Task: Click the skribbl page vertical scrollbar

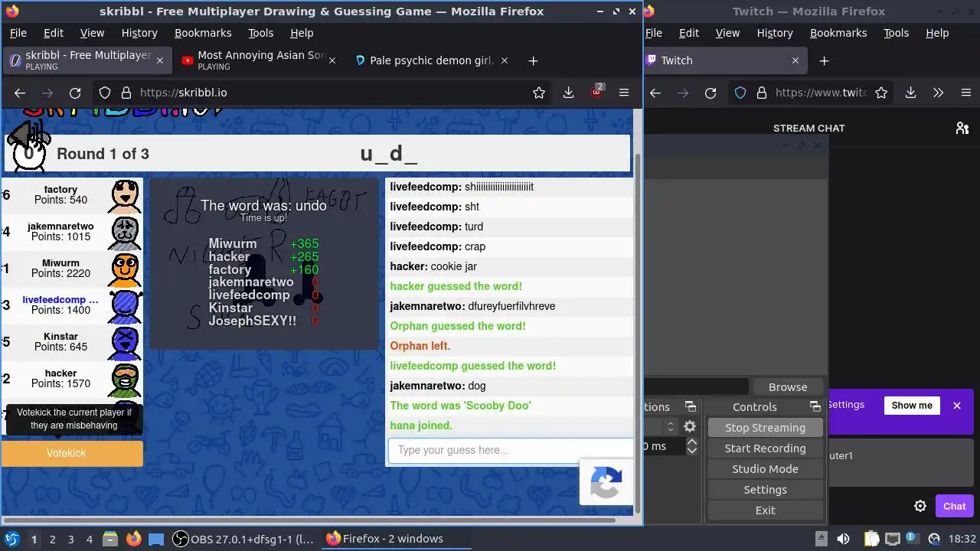Action: (x=639, y=333)
